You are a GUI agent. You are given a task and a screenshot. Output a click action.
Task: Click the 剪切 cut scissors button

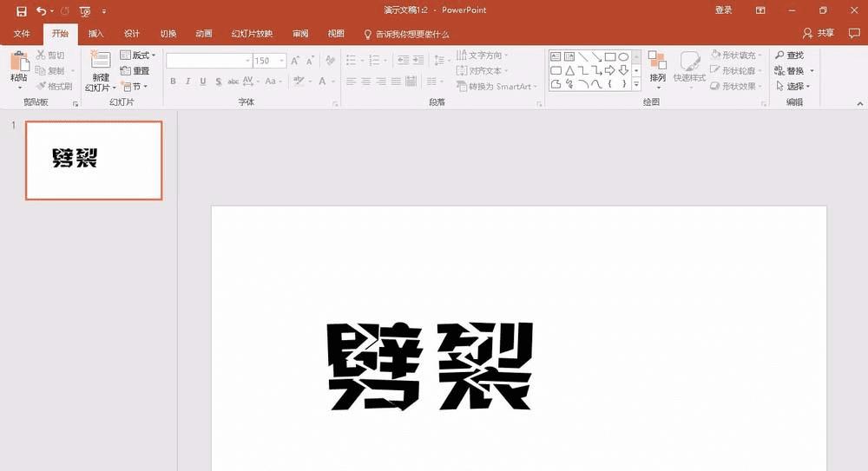[50, 55]
